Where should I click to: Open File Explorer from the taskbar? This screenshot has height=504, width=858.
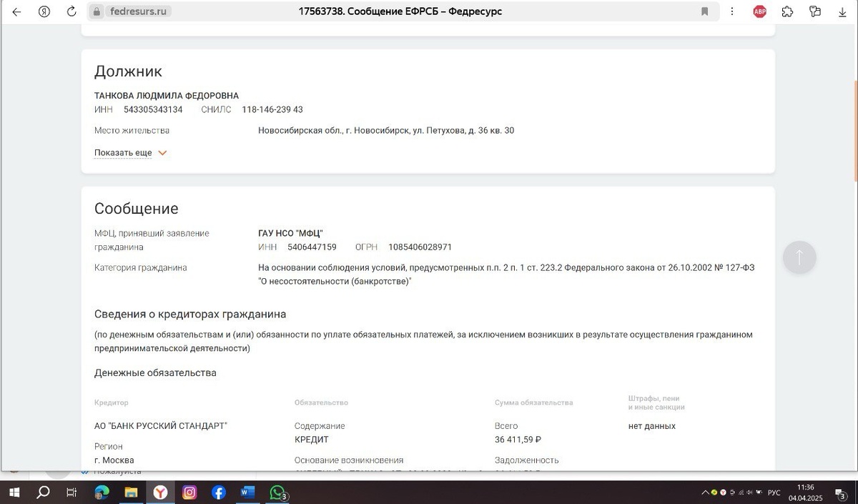(x=131, y=493)
